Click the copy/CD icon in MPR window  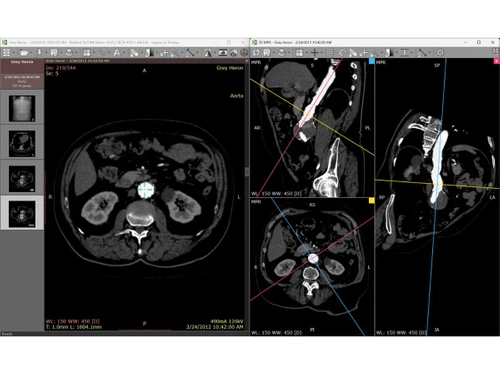pyautogui.click(x=282, y=52)
